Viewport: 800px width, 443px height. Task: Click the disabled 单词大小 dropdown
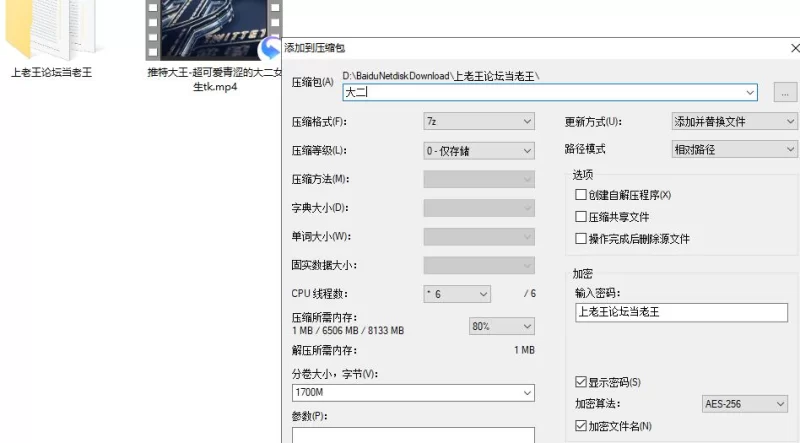479,236
